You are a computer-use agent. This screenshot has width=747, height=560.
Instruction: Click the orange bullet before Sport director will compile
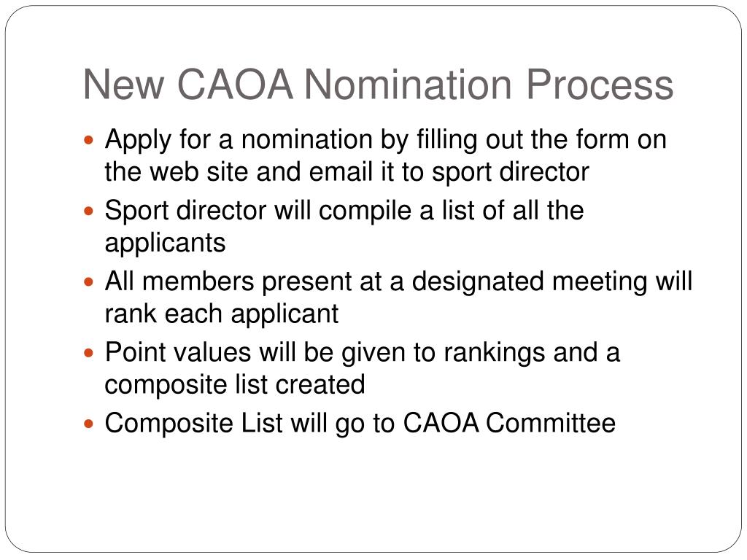point(88,211)
